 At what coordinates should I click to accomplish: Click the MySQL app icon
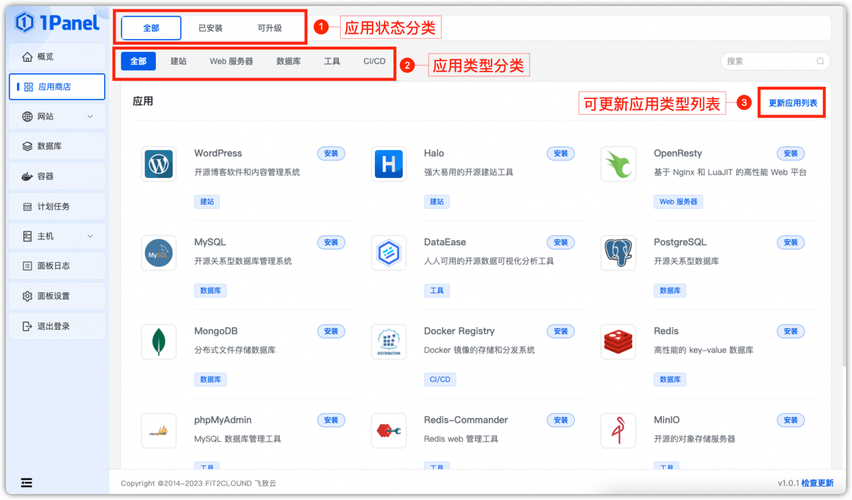pyautogui.click(x=159, y=253)
